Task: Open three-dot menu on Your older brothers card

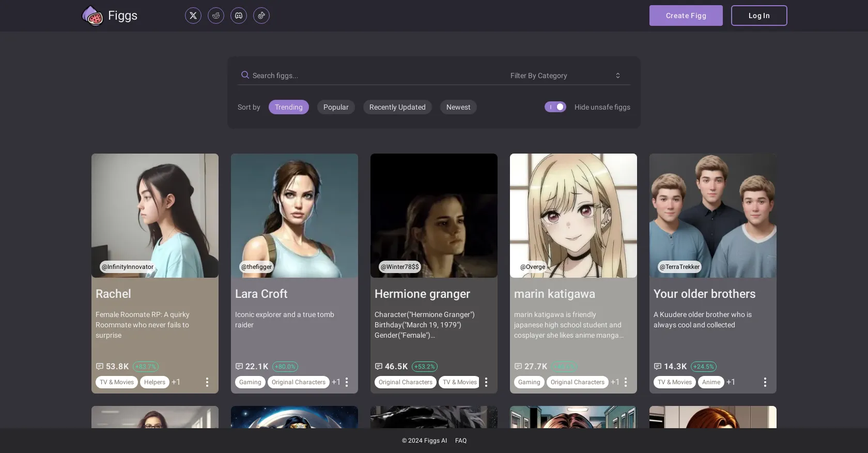Action: (765, 382)
